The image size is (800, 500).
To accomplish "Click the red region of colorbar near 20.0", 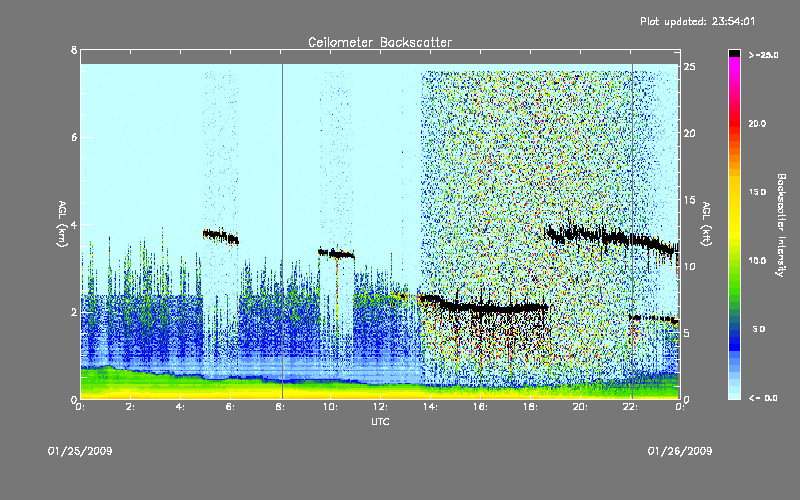I will (x=734, y=123).
